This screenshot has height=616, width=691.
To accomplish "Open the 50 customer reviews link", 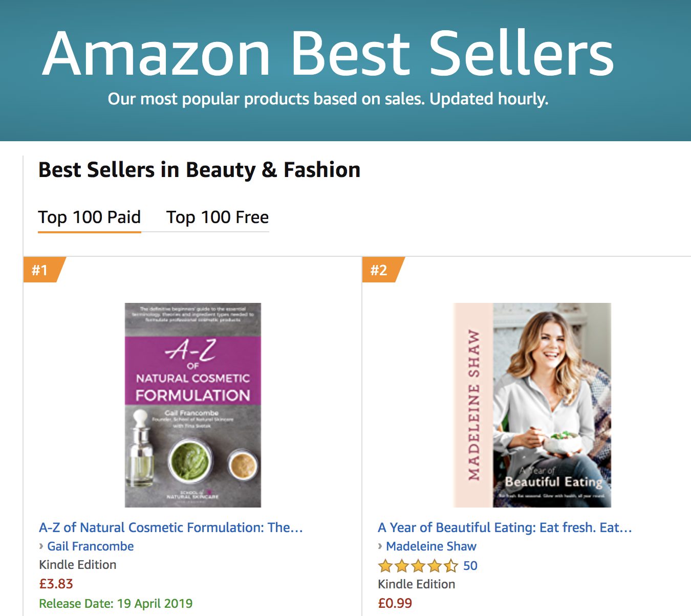I will tap(470, 566).
